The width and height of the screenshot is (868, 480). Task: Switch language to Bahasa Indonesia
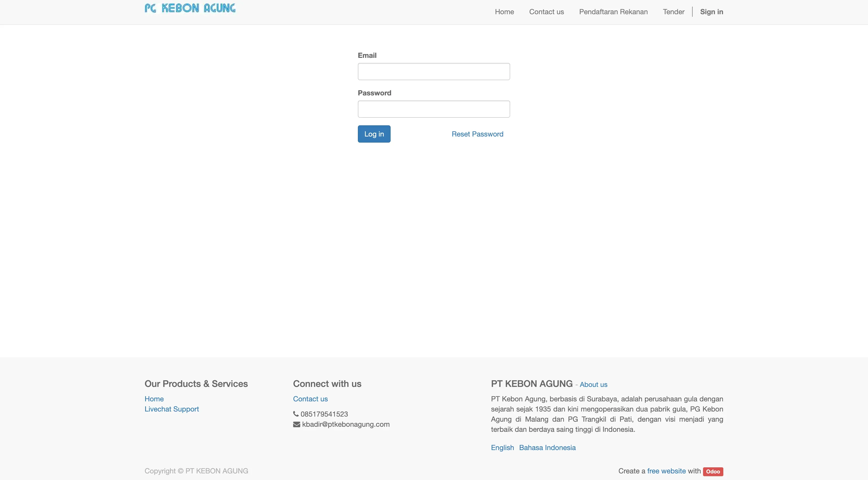pos(547,448)
